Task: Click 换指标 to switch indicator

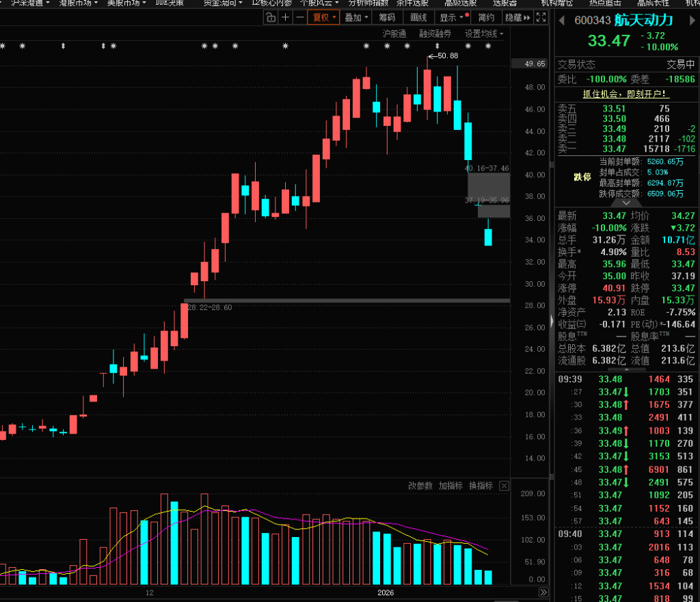Action: pos(481,486)
